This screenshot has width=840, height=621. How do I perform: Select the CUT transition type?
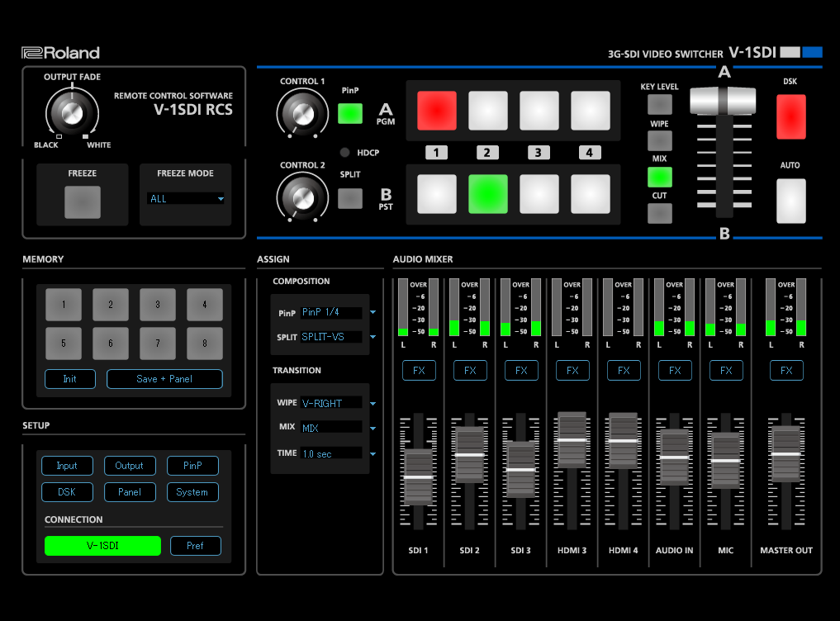click(658, 213)
